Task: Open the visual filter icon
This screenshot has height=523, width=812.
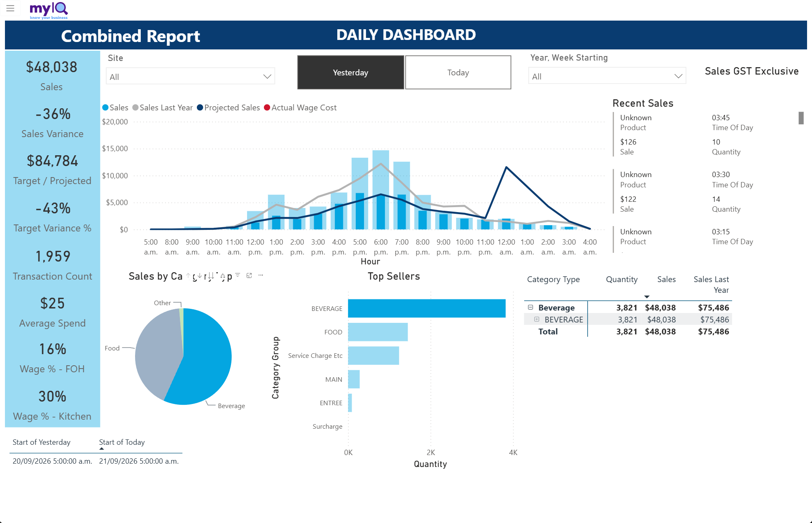Action: click(238, 275)
